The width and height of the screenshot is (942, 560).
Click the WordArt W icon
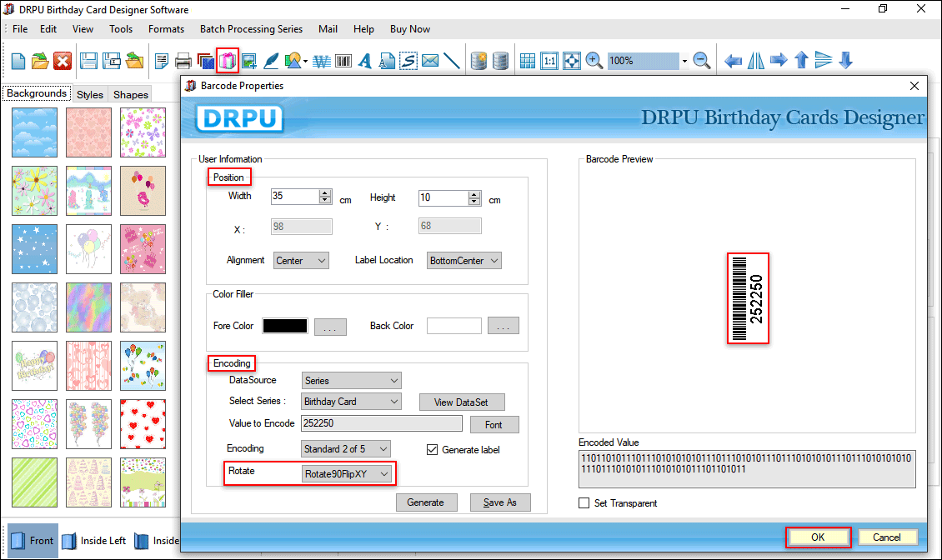322,62
